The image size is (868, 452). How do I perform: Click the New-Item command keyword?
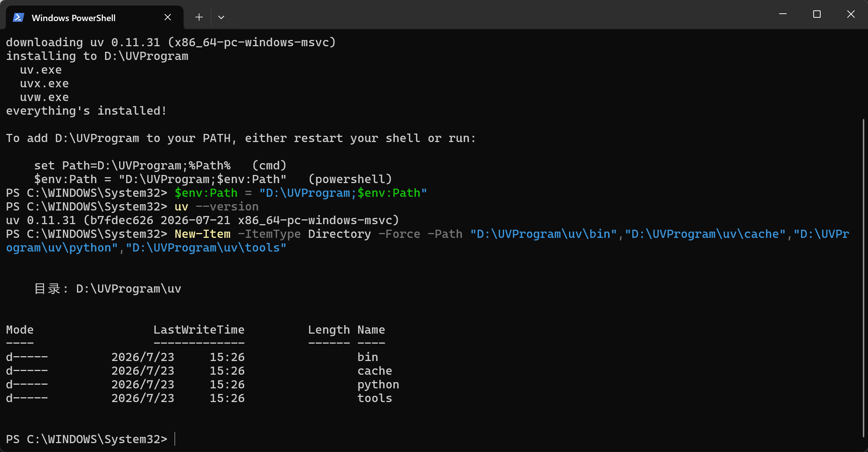202,234
